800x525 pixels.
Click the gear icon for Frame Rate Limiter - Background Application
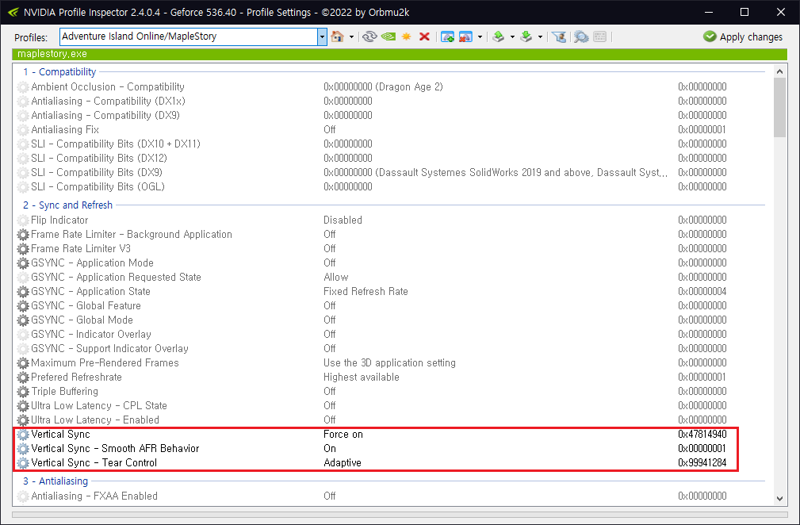[23, 235]
